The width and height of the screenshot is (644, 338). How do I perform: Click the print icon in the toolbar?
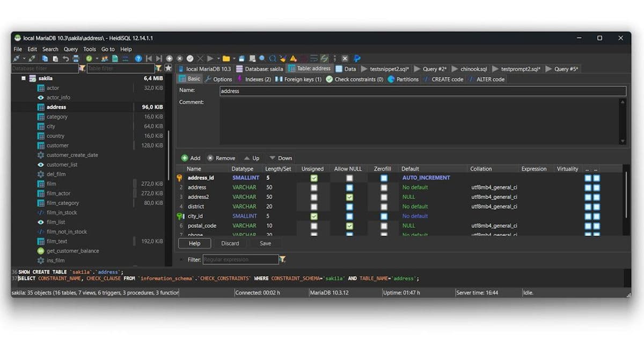coord(76,58)
